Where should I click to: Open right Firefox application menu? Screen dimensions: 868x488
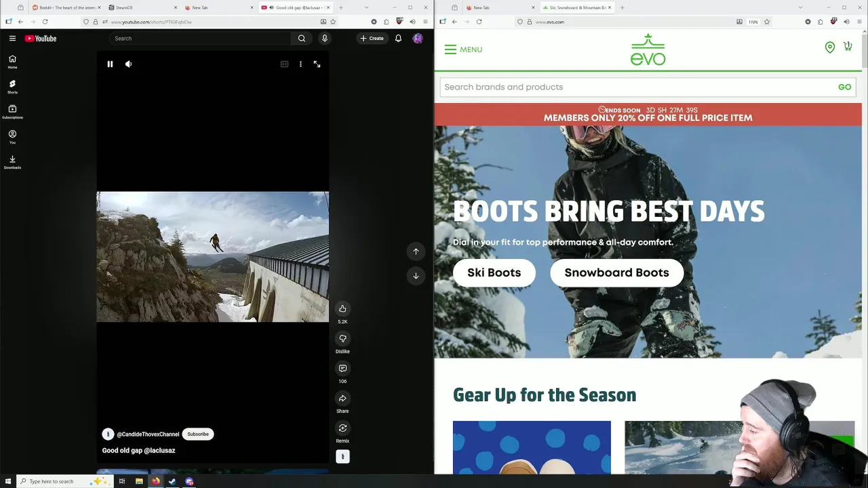[x=859, y=22]
